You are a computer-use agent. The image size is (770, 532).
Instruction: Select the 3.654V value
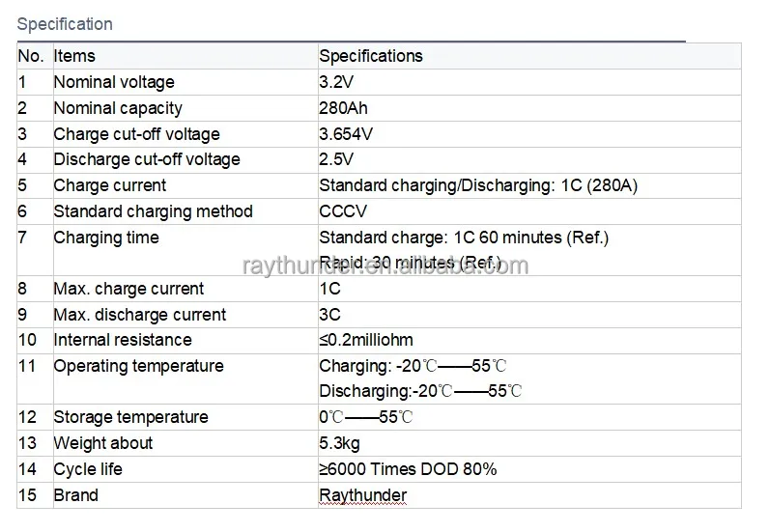pos(345,134)
